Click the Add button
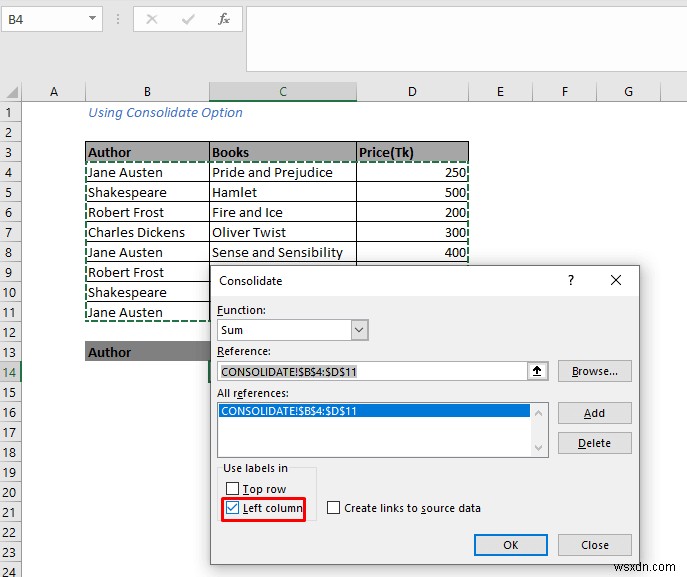The width and height of the screenshot is (687, 577). [595, 413]
